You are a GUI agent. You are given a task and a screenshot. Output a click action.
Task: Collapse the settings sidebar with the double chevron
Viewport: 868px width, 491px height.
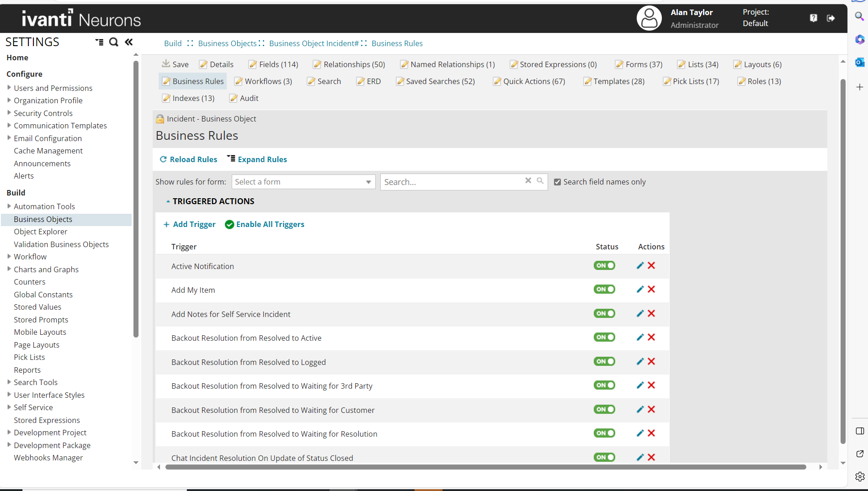pos(128,42)
